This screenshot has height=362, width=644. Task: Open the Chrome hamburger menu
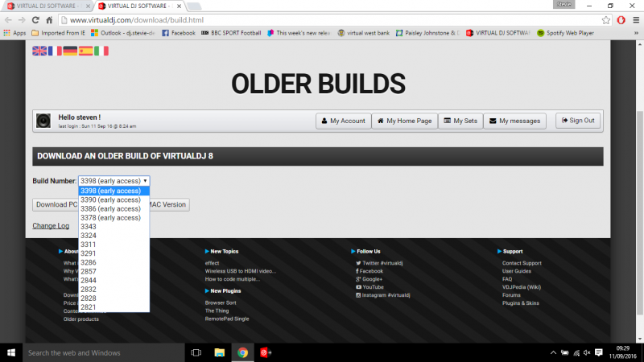coord(636,20)
